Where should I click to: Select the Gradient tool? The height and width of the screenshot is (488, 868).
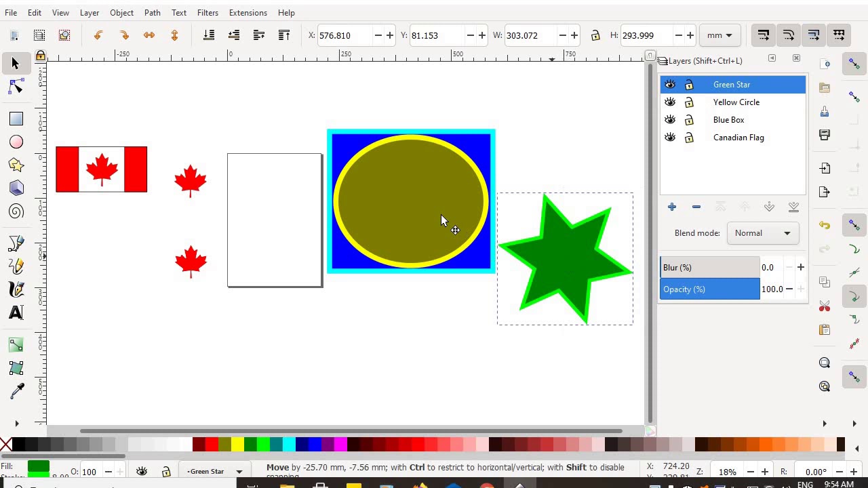pos(16,345)
